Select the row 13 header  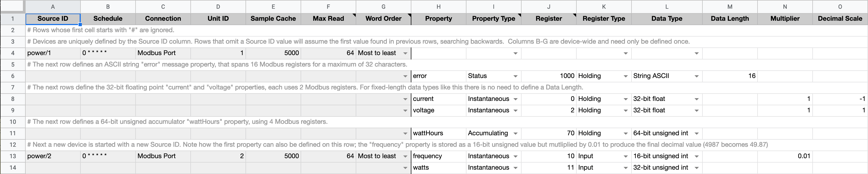pyautogui.click(x=13, y=156)
